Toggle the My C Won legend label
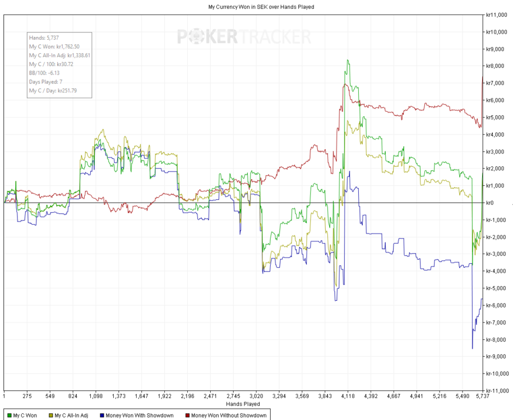The width and height of the screenshot is (513, 420). pyautogui.click(x=25, y=416)
